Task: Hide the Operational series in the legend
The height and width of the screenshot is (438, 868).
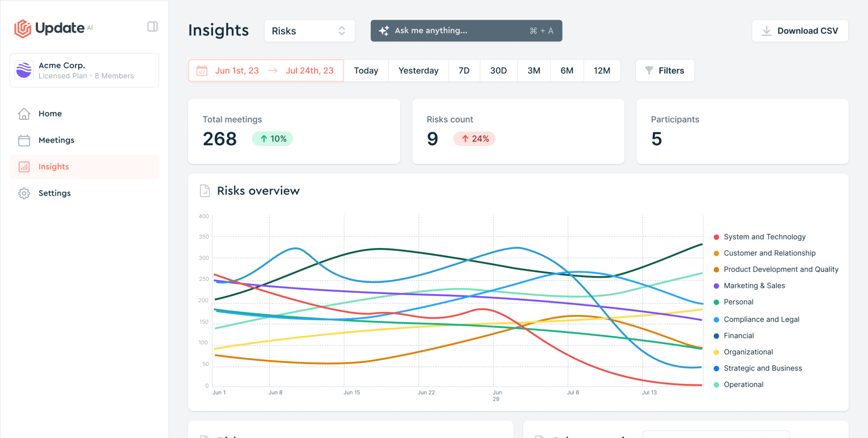Action: click(743, 384)
